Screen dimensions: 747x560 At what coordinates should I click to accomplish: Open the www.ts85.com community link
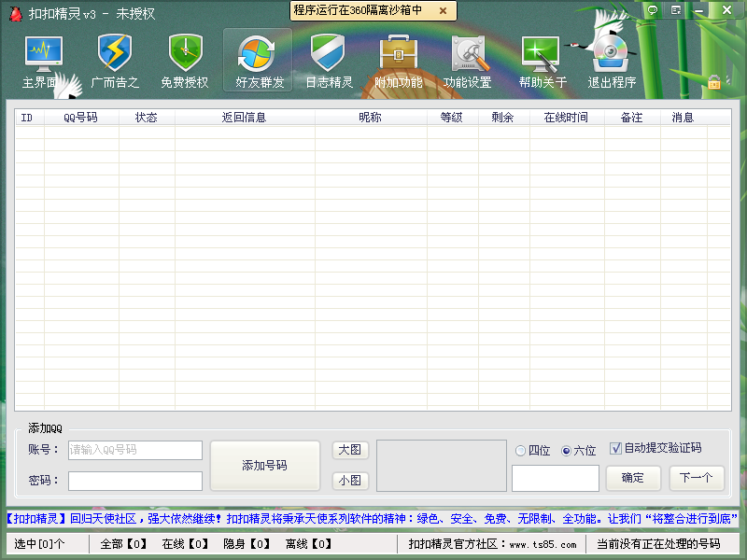(x=543, y=544)
